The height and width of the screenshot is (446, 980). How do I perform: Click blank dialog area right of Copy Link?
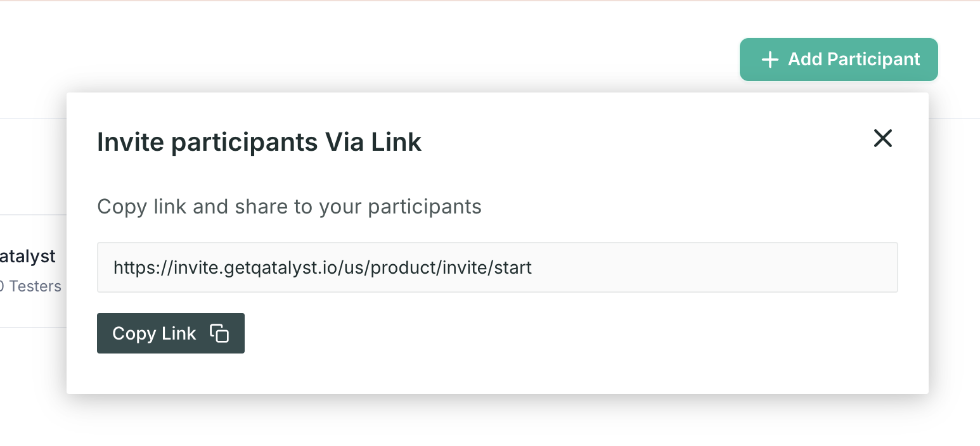(571, 333)
